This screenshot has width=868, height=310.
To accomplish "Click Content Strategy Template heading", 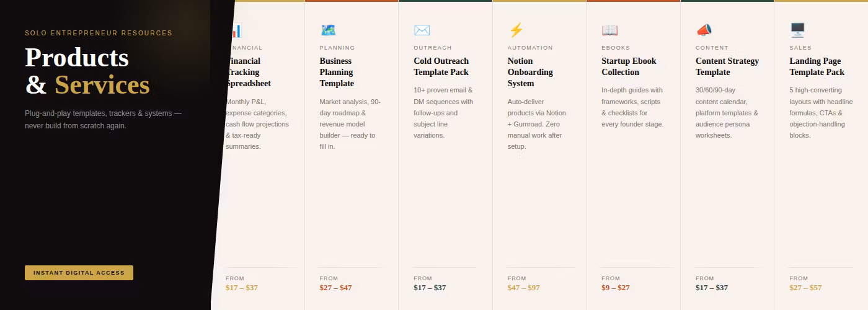I will (x=727, y=66).
